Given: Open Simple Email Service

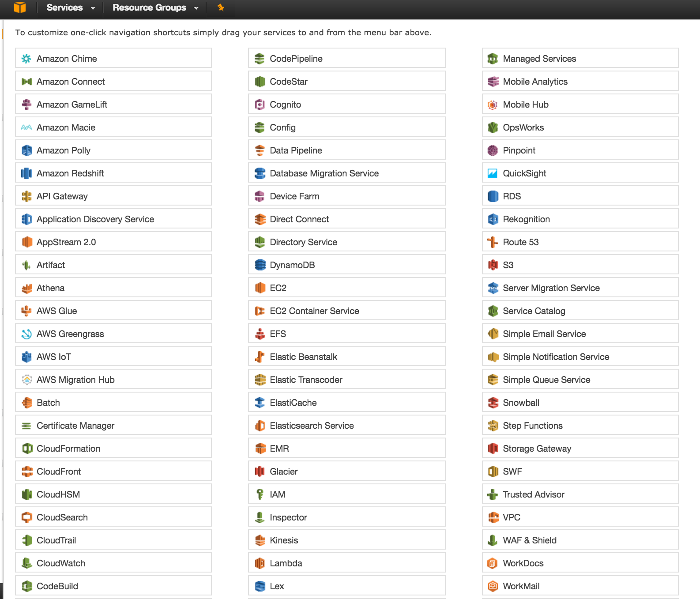Looking at the screenshot, I should click(580, 333).
